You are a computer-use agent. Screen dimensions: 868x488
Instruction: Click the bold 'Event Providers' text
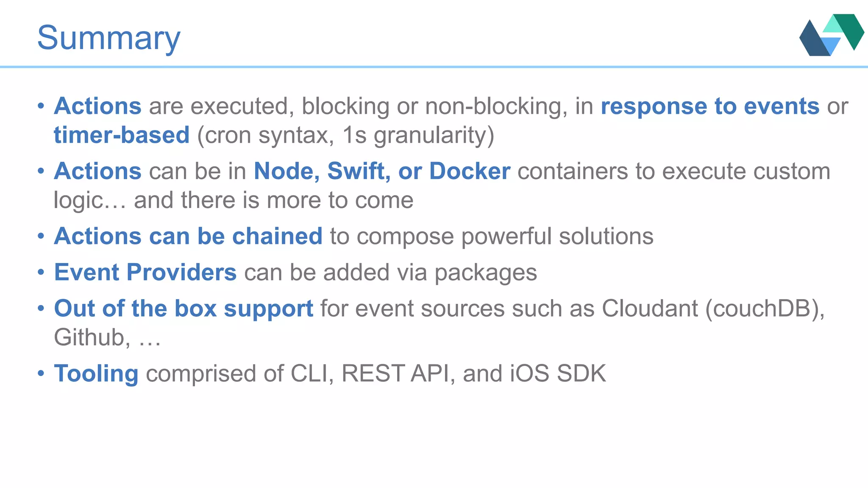[145, 272]
